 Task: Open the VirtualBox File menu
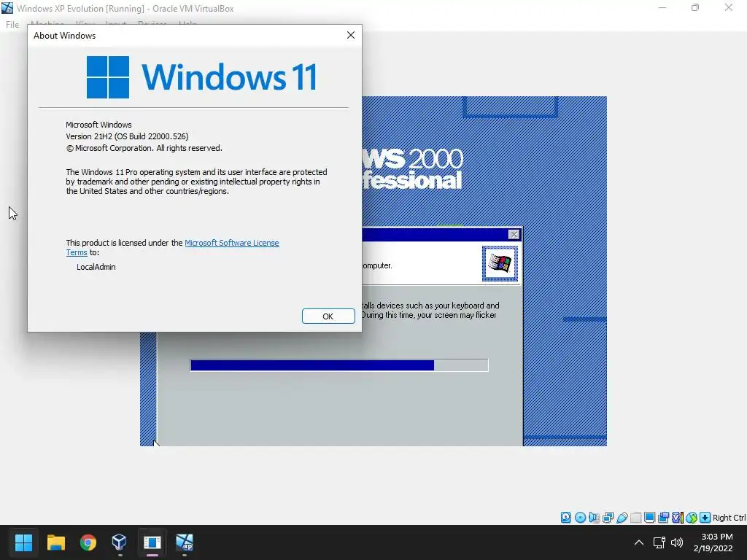[12, 24]
